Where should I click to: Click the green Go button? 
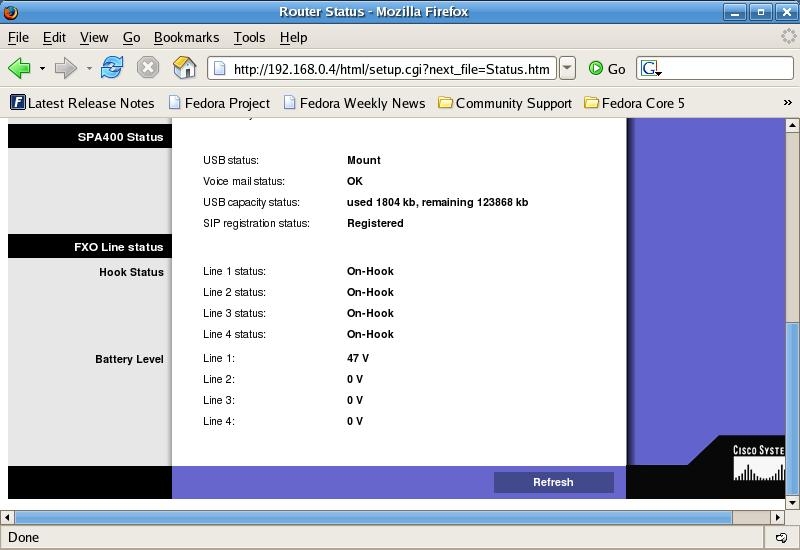(x=606, y=68)
